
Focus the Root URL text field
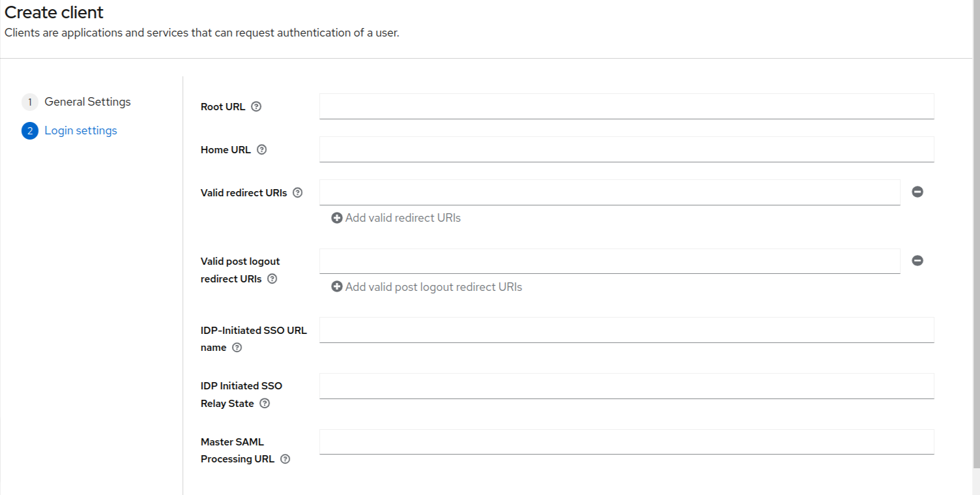point(626,106)
